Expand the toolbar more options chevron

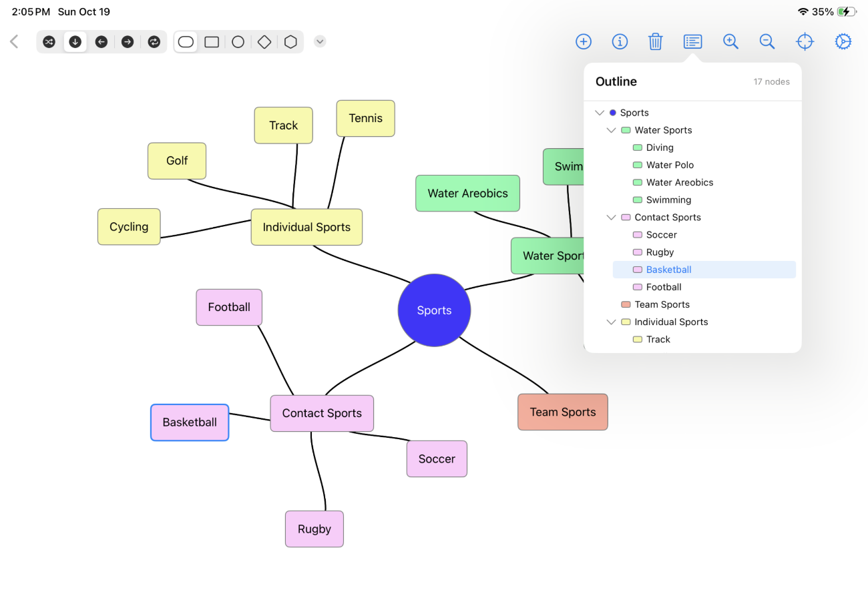tap(320, 41)
